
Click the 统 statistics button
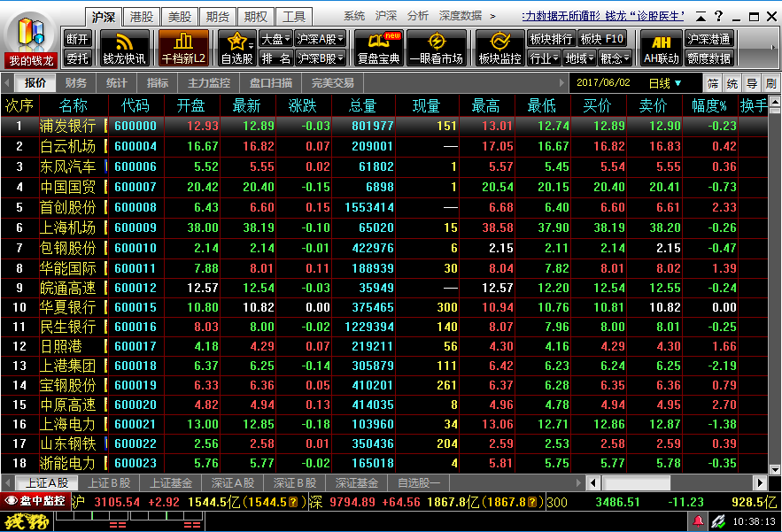732,83
